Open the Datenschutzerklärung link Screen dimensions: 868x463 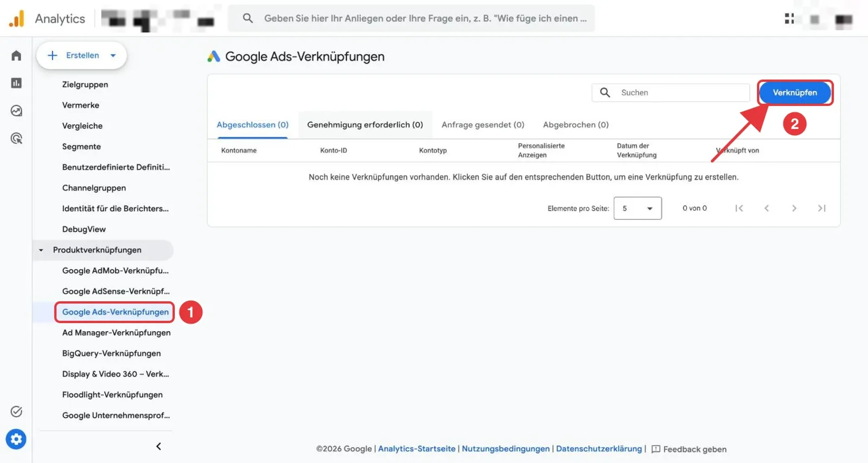coord(599,449)
